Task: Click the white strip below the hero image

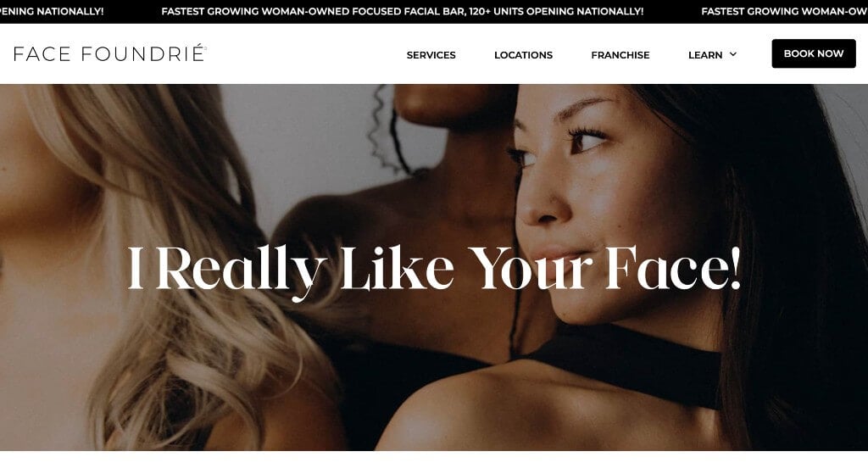Action: (434, 460)
